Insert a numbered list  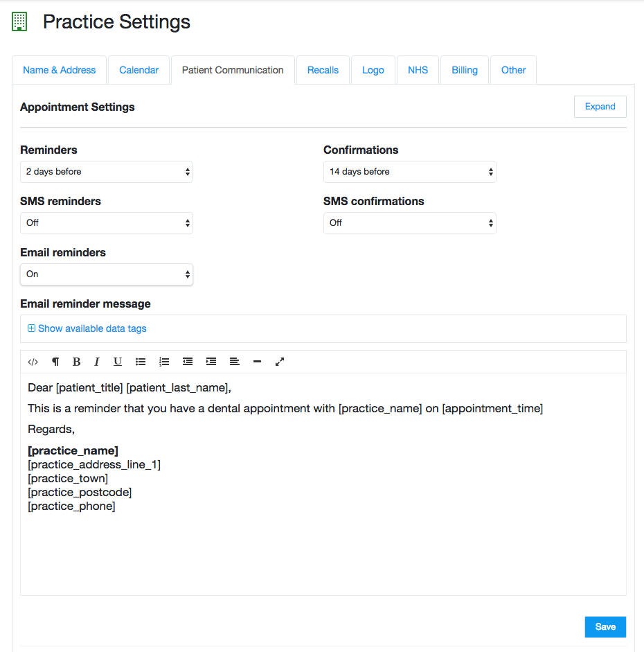click(x=164, y=362)
